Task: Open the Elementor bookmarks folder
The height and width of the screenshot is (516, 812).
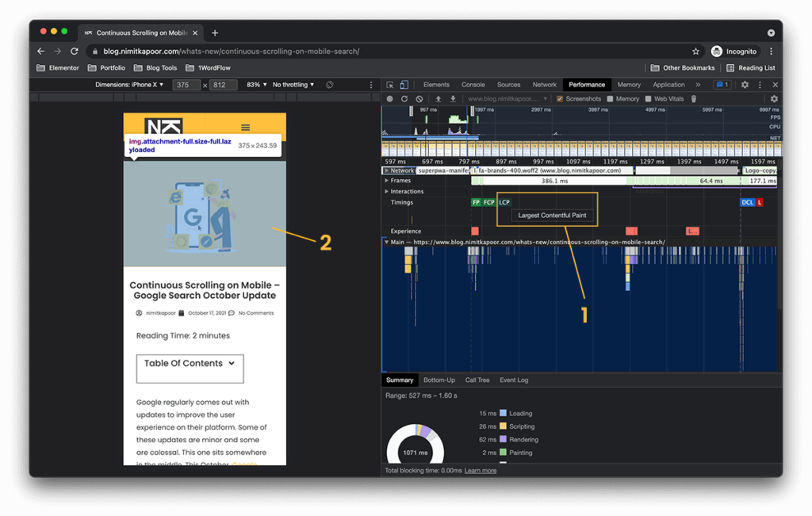Action: (x=58, y=68)
